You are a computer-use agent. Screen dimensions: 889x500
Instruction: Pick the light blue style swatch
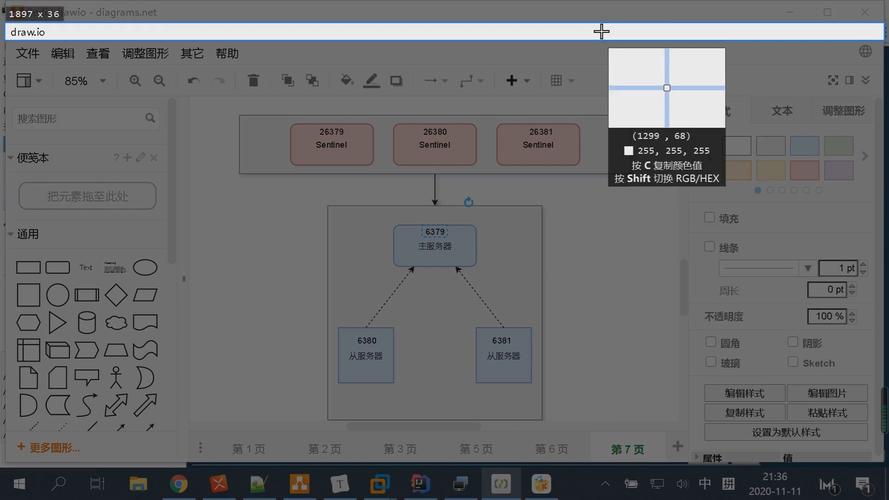tap(805, 146)
